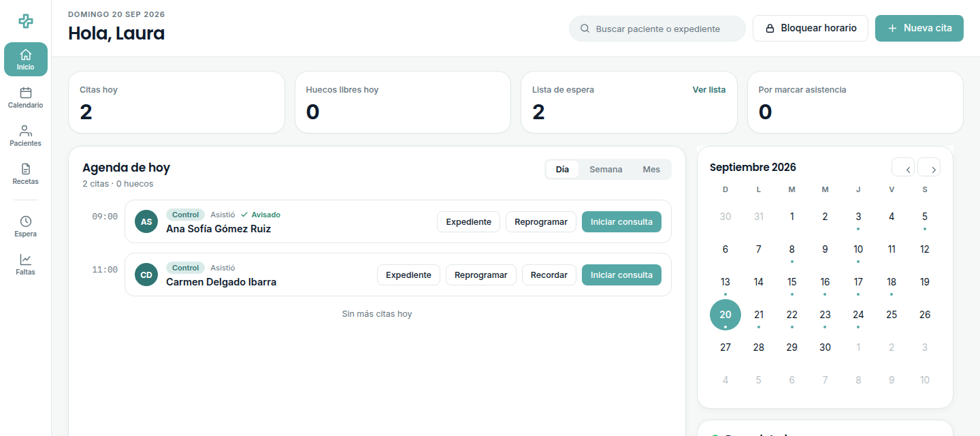Iniciar consulta for Ana Sofía Gómez Ruiz
The width and height of the screenshot is (980, 436).
pyautogui.click(x=621, y=221)
